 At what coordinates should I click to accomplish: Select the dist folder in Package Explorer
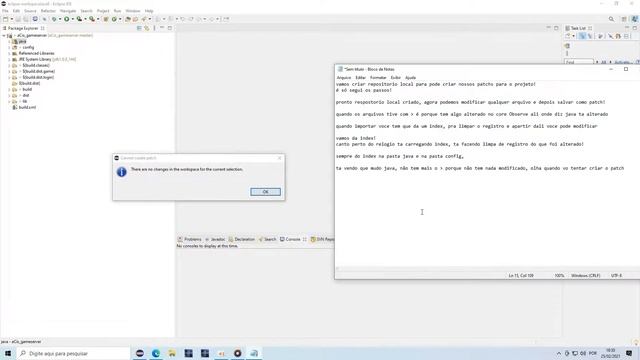(25, 96)
